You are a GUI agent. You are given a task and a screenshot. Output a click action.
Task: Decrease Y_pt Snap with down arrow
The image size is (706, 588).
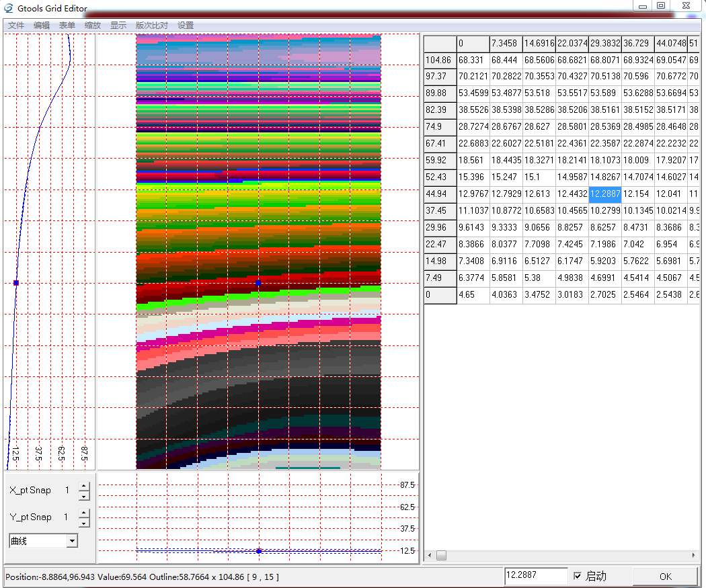pyautogui.click(x=84, y=523)
